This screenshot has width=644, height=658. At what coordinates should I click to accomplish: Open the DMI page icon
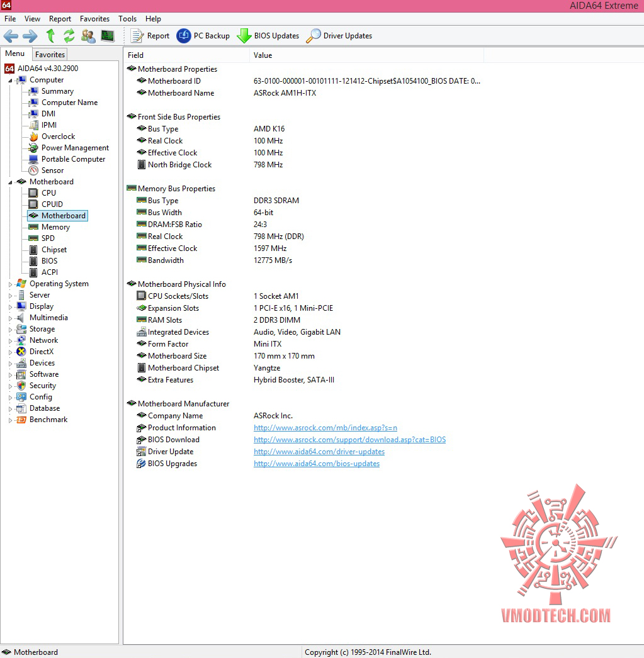coord(33,114)
